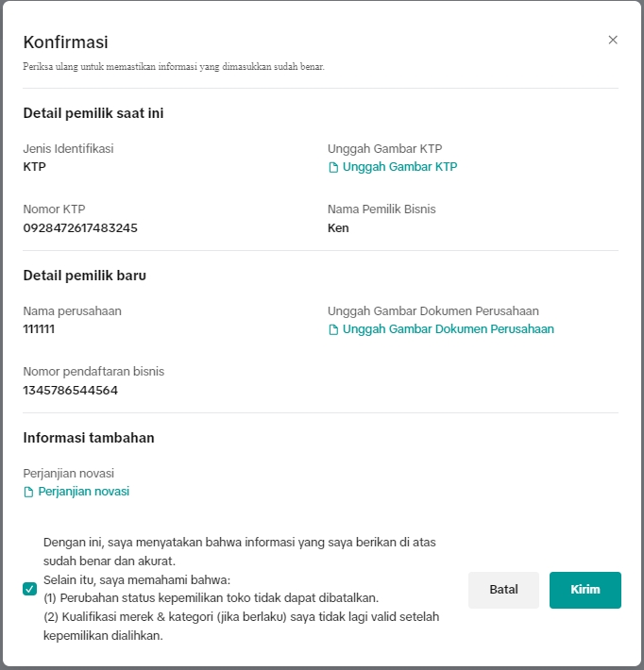
Task: Open the Perjanjian novasi document link
Action: (x=83, y=492)
